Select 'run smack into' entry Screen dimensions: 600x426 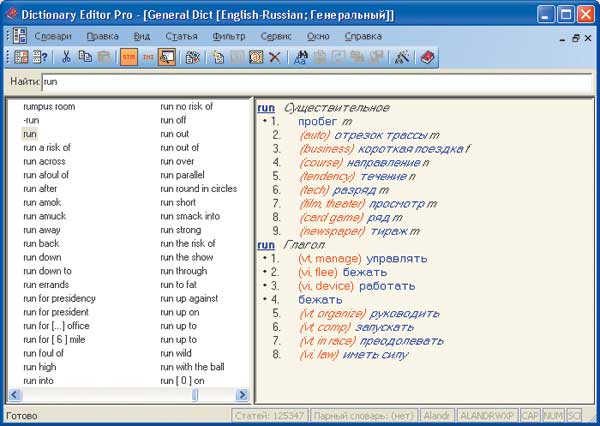(190, 216)
